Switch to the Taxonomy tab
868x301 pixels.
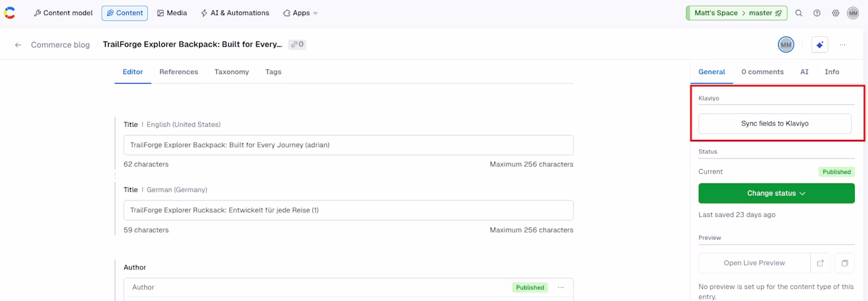[x=231, y=72]
